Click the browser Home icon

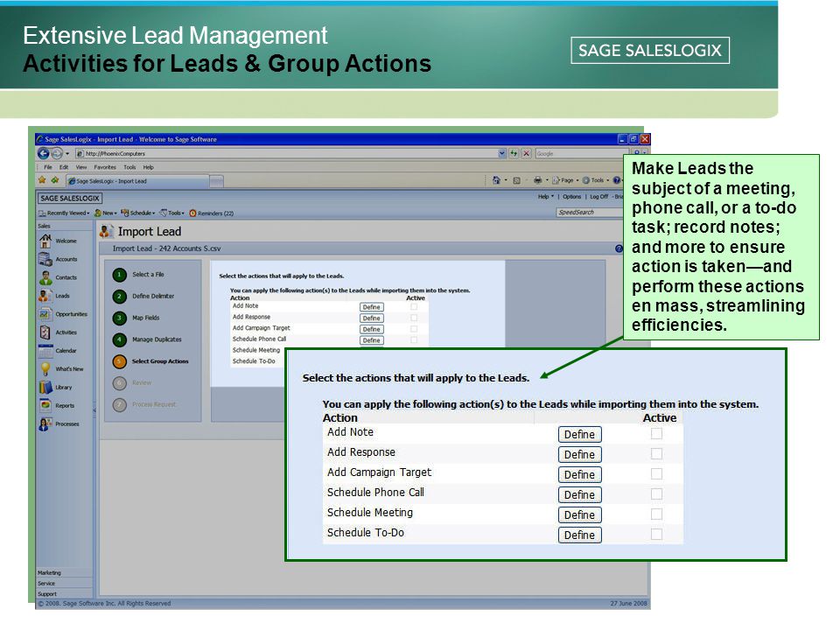(x=496, y=180)
